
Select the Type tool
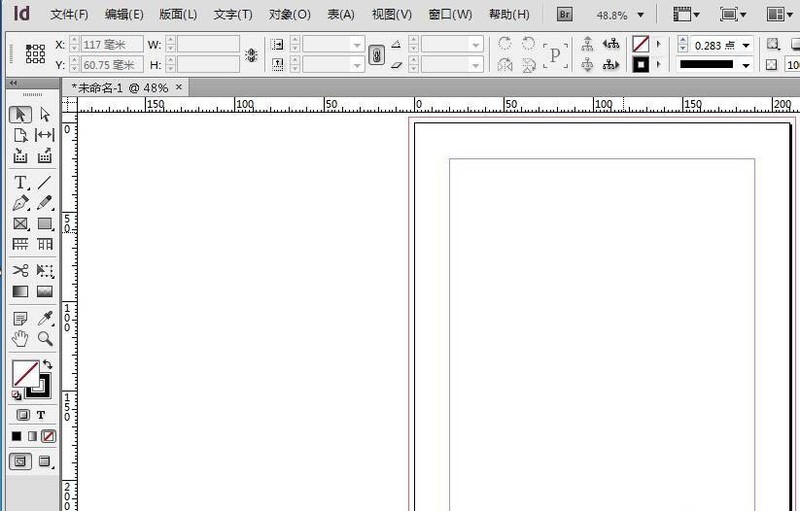pyautogui.click(x=20, y=182)
